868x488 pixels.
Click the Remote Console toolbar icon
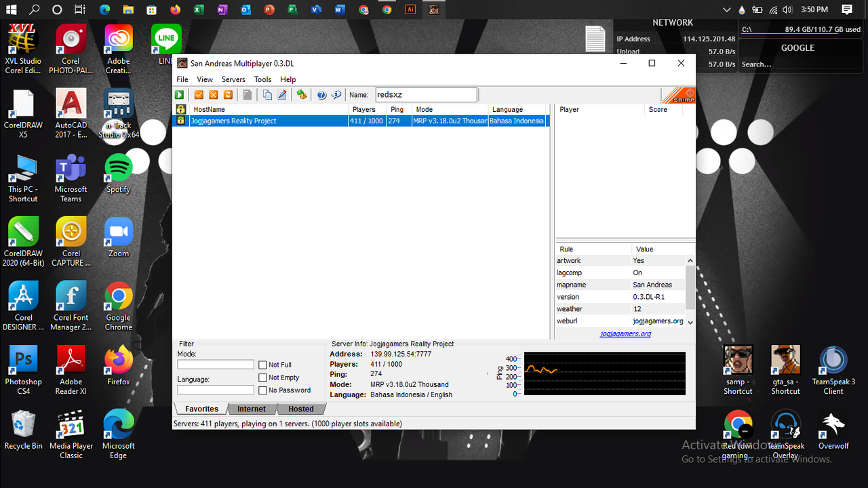tap(302, 95)
